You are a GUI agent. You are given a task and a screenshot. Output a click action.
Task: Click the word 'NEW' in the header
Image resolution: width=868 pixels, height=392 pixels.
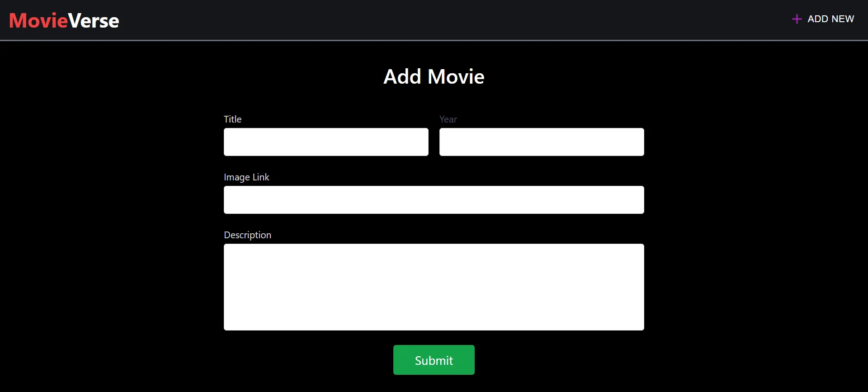(x=843, y=19)
